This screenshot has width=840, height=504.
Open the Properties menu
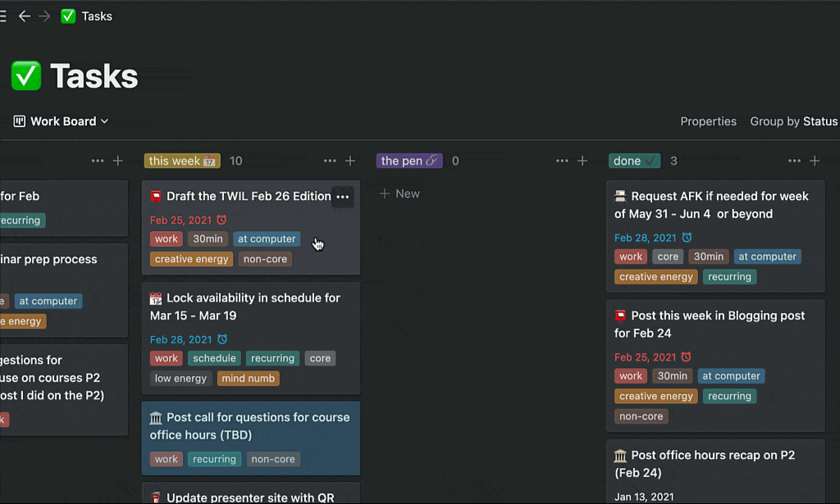(x=708, y=120)
